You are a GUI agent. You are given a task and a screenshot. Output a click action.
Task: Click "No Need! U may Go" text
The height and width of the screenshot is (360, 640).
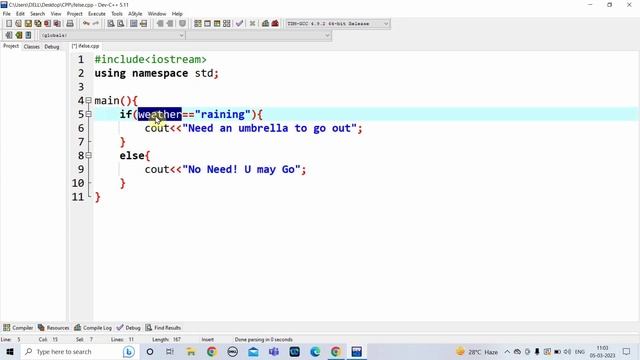tap(241, 169)
